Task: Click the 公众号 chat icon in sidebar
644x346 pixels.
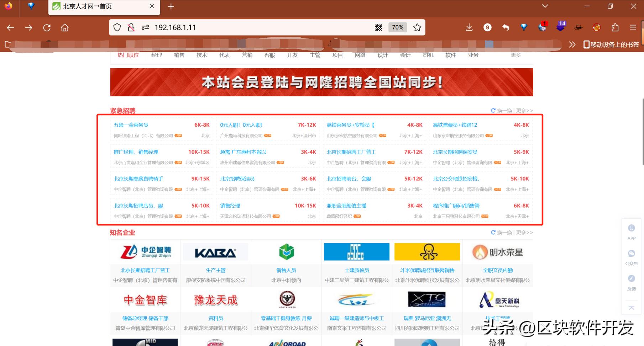Action: pyautogui.click(x=631, y=253)
